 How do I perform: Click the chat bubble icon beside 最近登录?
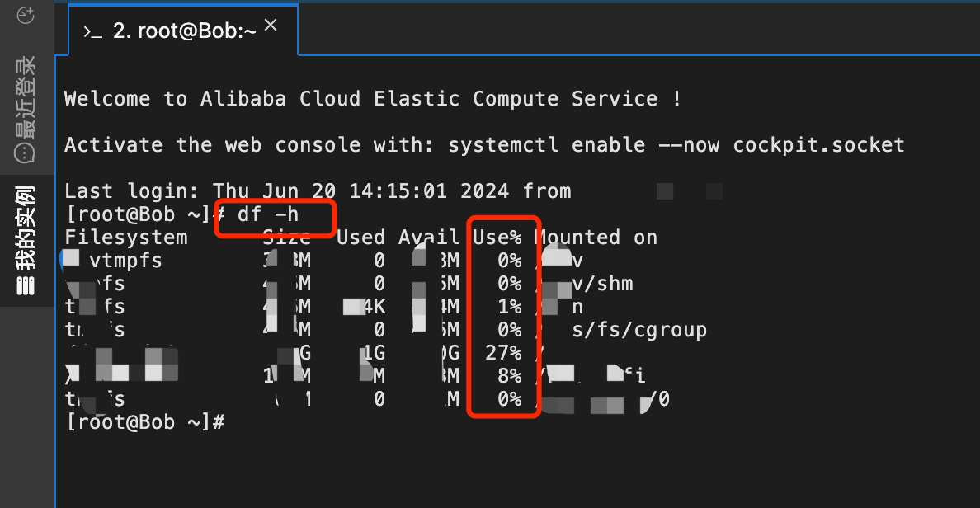[x=26, y=153]
